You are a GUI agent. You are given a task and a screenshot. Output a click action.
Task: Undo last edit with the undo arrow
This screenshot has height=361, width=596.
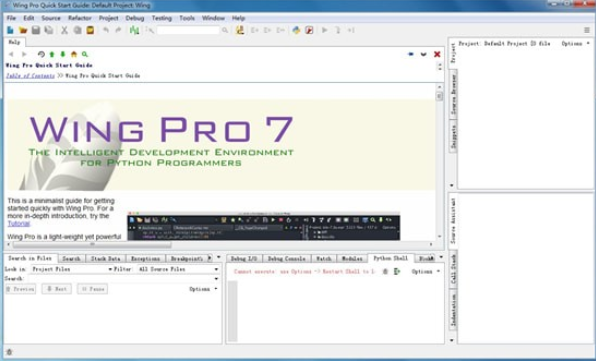[106, 30]
